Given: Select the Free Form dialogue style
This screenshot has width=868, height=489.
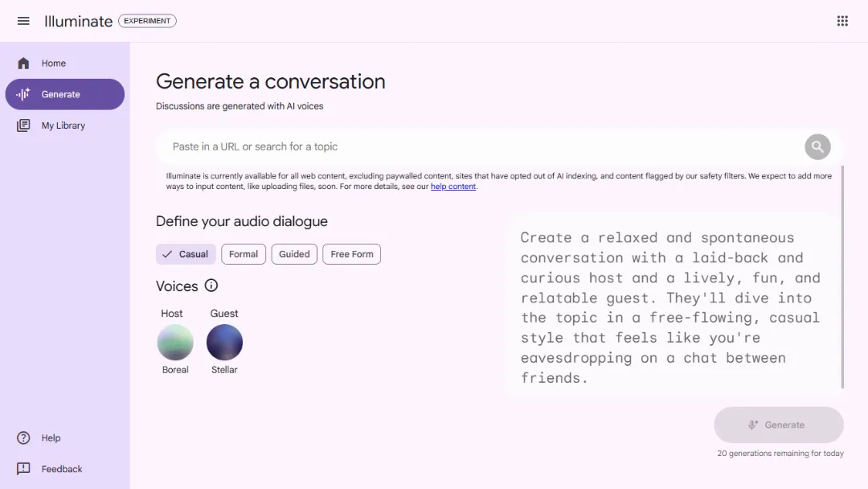Looking at the screenshot, I should 351,254.
